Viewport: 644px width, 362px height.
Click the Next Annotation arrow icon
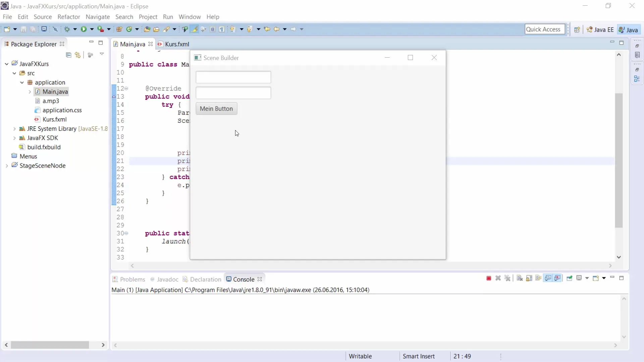[232, 29]
